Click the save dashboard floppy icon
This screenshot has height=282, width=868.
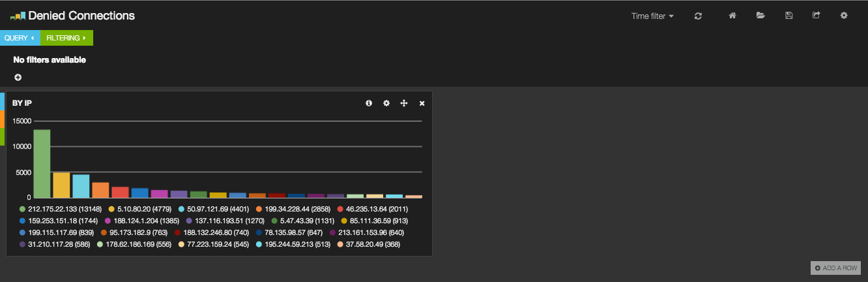pyautogui.click(x=788, y=16)
